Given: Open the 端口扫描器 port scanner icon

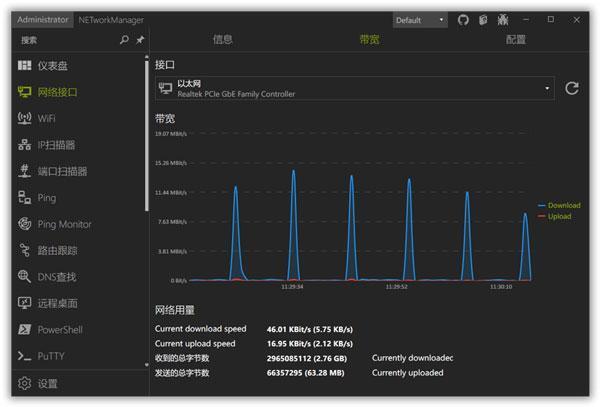Looking at the screenshot, I should pos(24,171).
